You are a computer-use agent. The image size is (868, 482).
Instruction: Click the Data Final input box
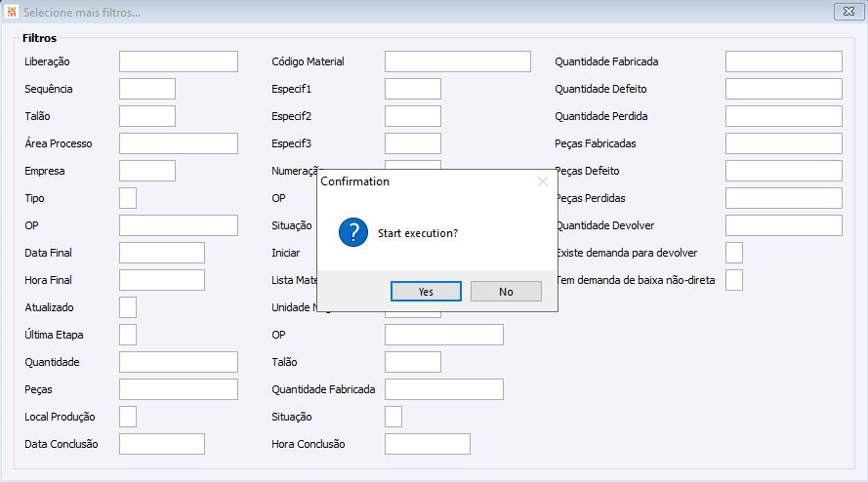coord(162,253)
